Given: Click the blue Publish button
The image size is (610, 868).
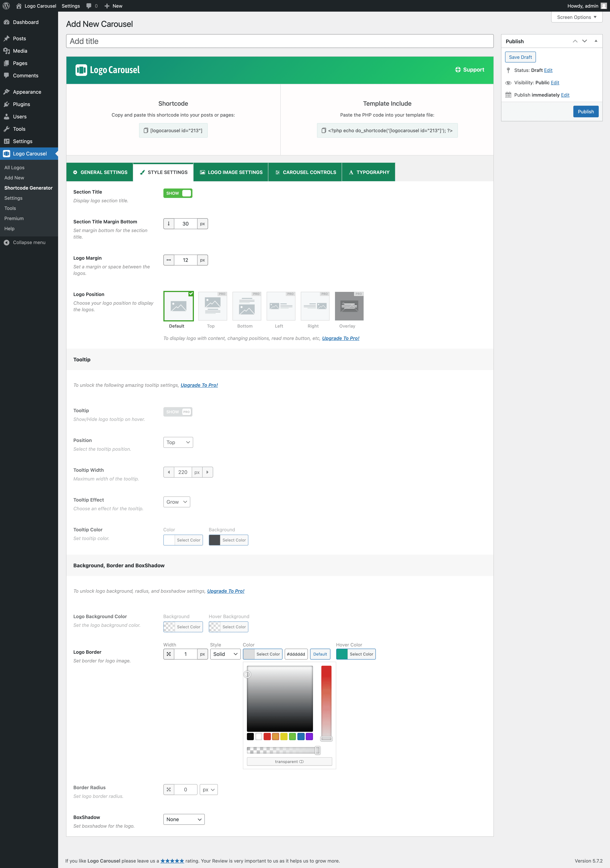Looking at the screenshot, I should pyautogui.click(x=585, y=111).
